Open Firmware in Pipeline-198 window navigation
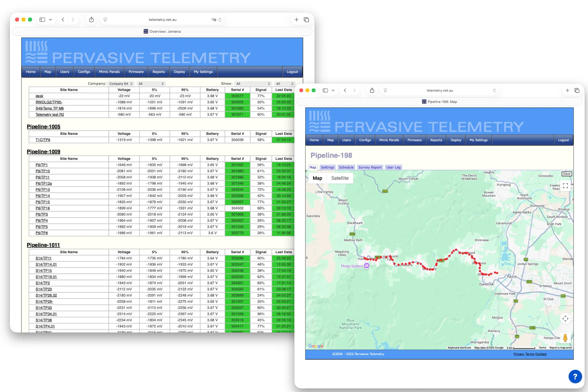 pos(415,140)
